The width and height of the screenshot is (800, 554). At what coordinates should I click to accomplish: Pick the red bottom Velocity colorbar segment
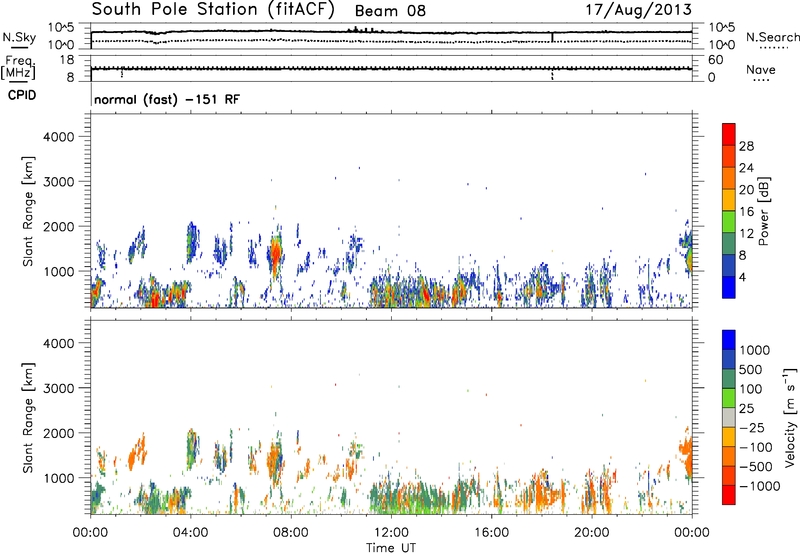click(x=729, y=495)
